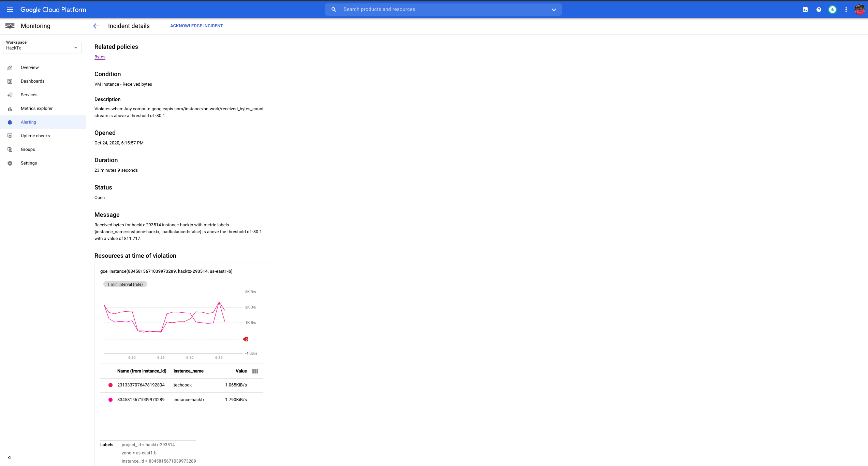Toggle instance-hacktx series color dot
The image size is (868, 466).
click(111, 400)
